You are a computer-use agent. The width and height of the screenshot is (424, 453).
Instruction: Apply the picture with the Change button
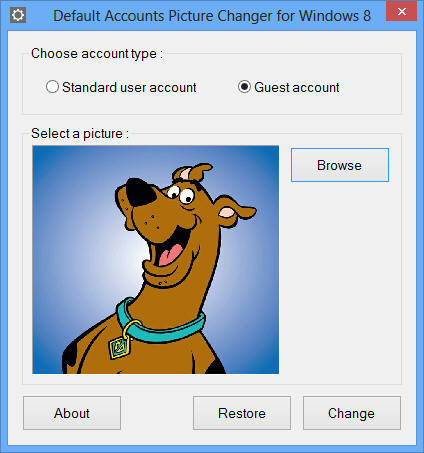(x=352, y=413)
